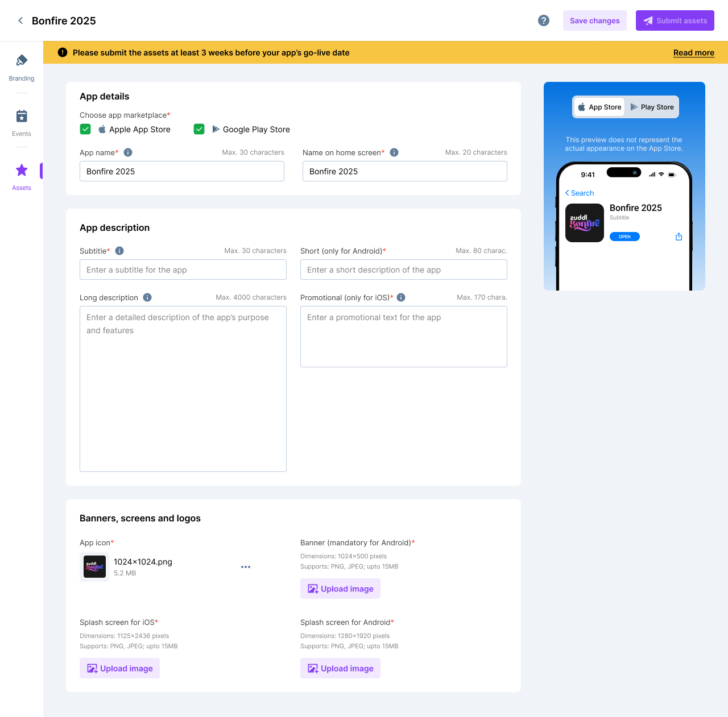Switch preview to App Store tab
This screenshot has height=717, width=728.
point(599,107)
